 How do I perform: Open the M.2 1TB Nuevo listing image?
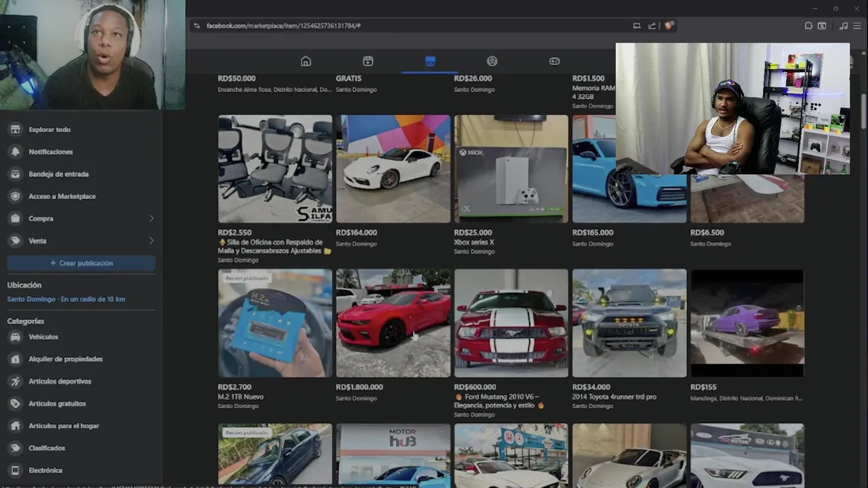275,323
